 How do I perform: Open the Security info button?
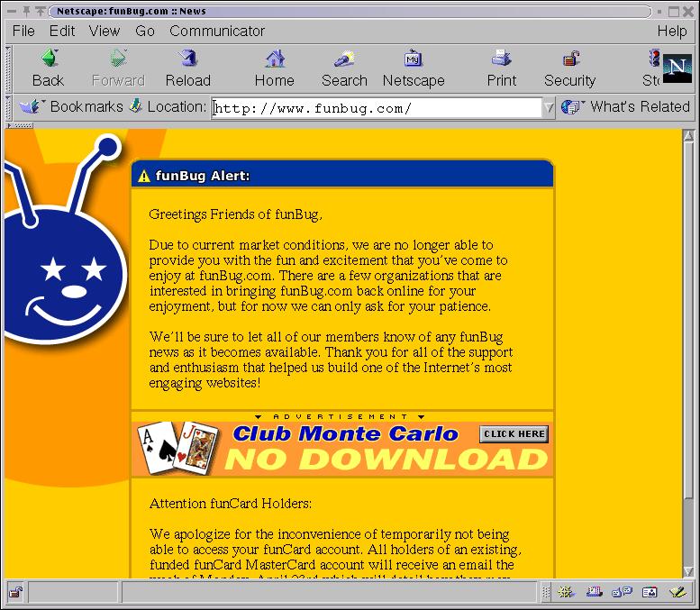tap(569, 68)
